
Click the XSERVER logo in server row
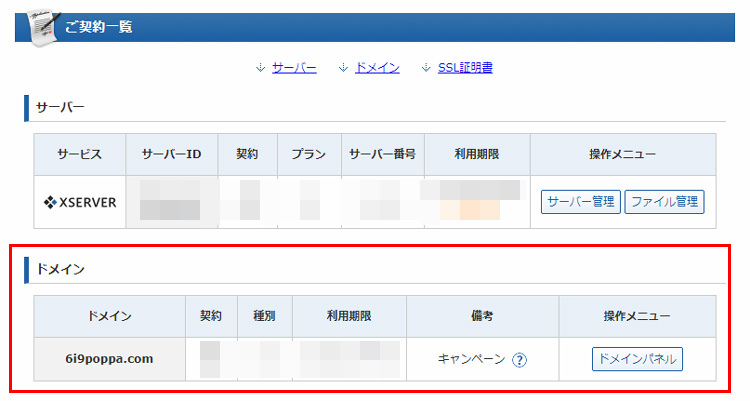tap(80, 202)
